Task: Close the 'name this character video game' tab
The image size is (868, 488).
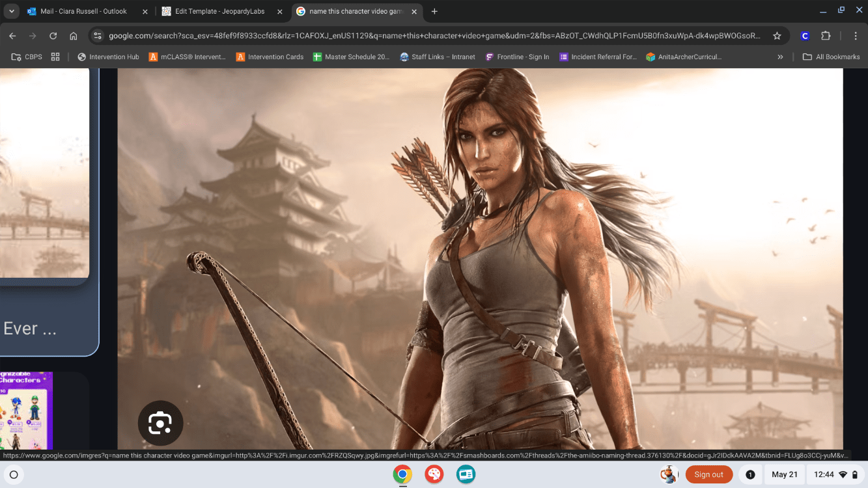Action: 413,11
